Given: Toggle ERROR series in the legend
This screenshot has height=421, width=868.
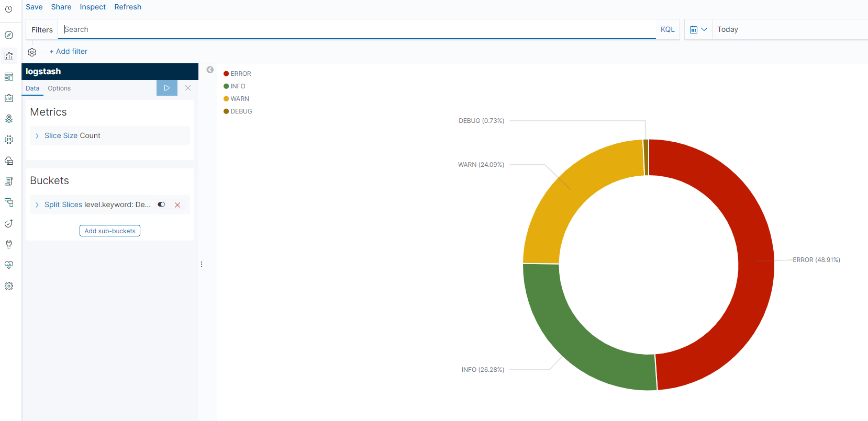Looking at the screenshot, I should pos(240,74).
